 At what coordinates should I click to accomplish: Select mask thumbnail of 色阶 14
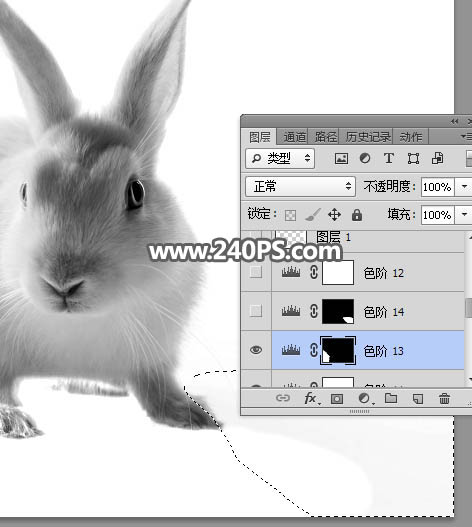point(338,312)
